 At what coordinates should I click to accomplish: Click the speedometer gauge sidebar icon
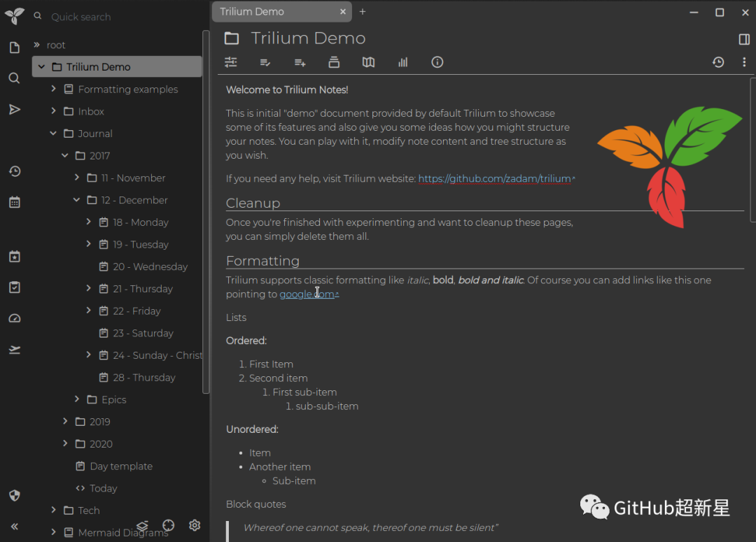point(15,318)
